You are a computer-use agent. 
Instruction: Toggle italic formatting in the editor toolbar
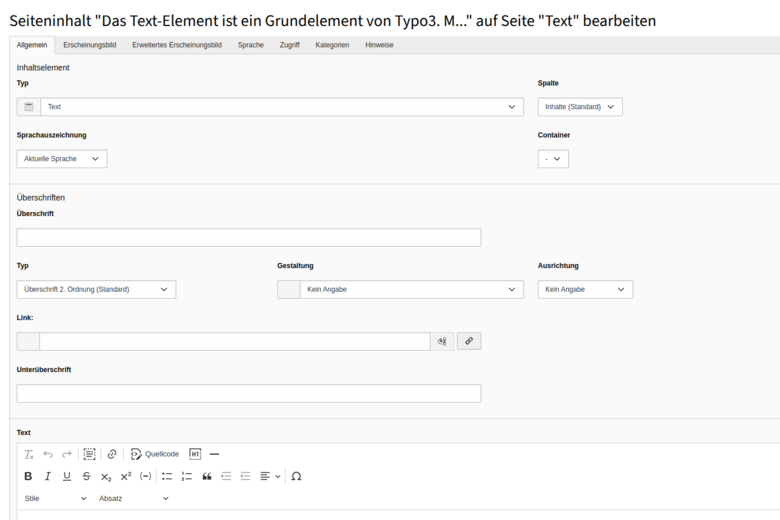[48, 476]
